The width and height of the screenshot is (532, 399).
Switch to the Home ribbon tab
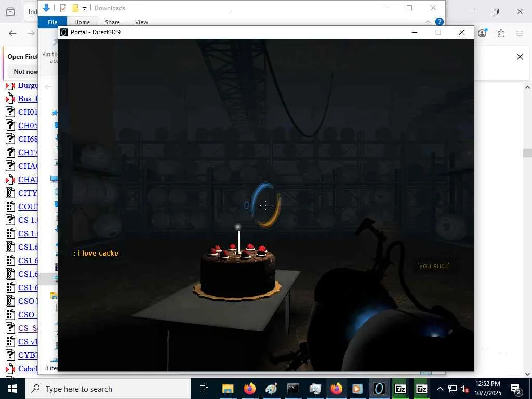click(x=82, y=22)
